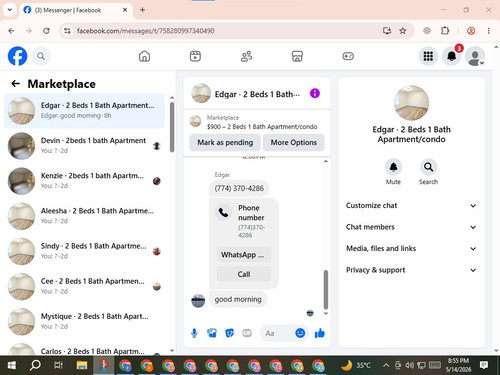Open Facebook search magnifier icon
This screenshot has height=375, width=500.
coord(41,56)
